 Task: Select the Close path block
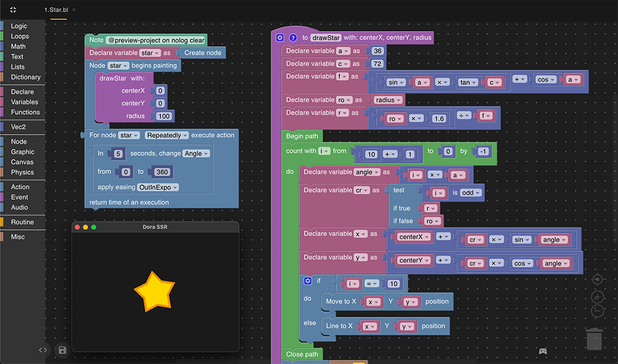point(302,354)
